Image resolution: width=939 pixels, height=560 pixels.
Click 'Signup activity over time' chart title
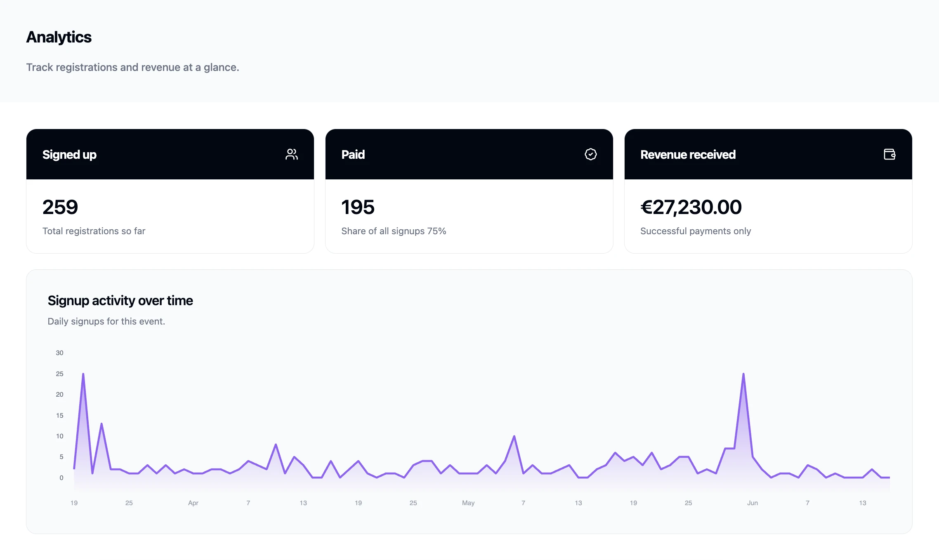(120, 301)
